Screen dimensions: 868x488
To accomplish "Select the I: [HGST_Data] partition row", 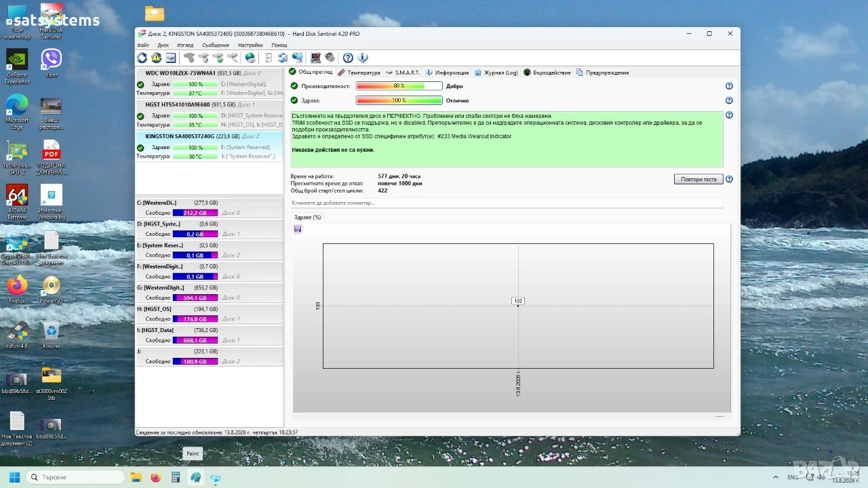I will pyautogui.click(x=209, y=335).
